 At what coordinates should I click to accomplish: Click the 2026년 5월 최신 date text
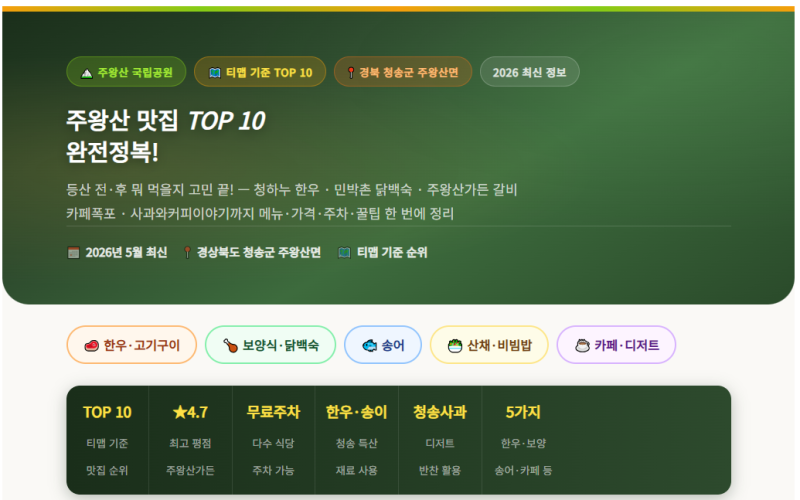126,253
